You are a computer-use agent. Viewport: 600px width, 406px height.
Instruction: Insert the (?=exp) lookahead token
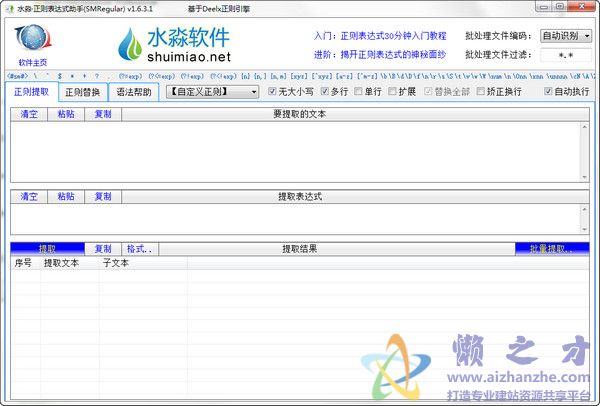tap(130, 76)
